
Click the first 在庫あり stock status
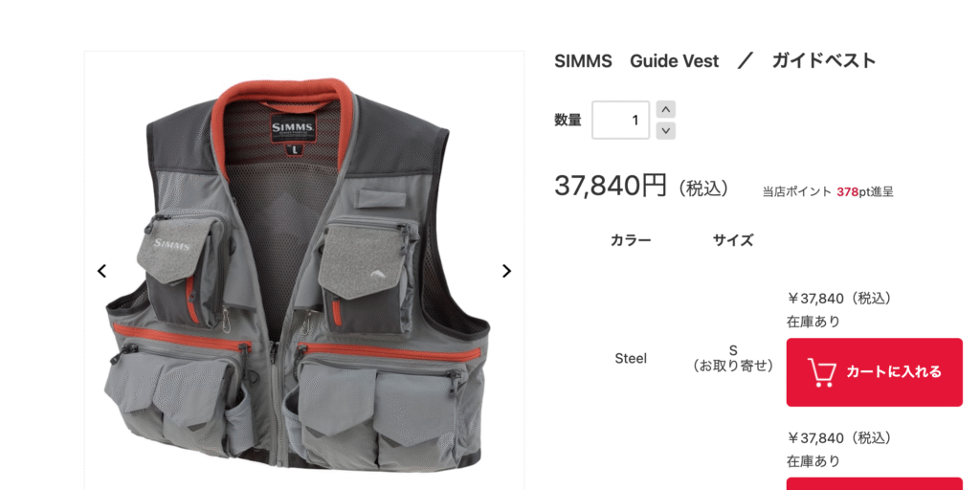813,322
